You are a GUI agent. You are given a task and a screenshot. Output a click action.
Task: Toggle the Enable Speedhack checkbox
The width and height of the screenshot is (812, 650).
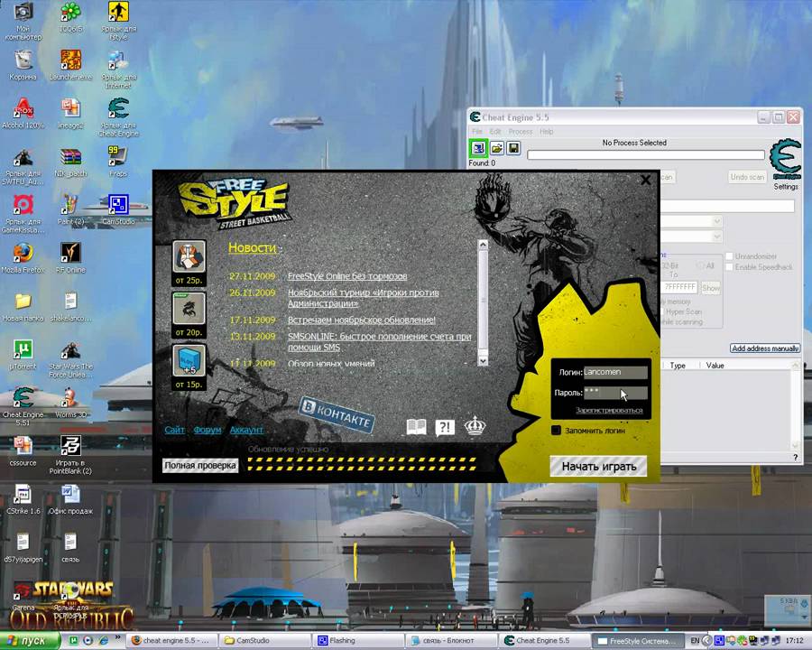(729, 267)
